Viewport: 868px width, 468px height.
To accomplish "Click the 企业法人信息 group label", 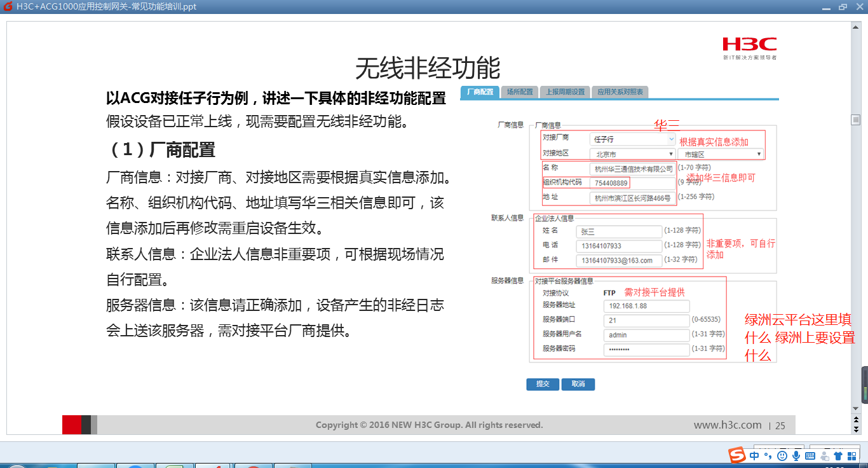I will click(x=554, y=218).
